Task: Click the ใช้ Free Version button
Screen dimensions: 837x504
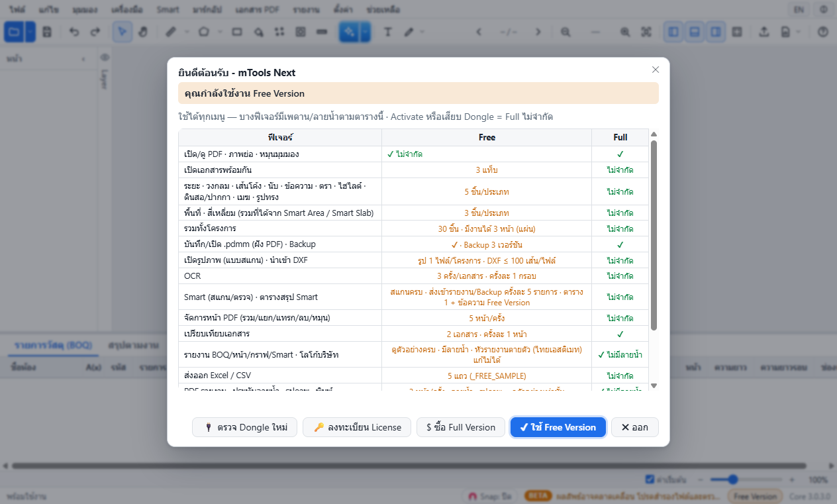Action: (x=558, y=427)
